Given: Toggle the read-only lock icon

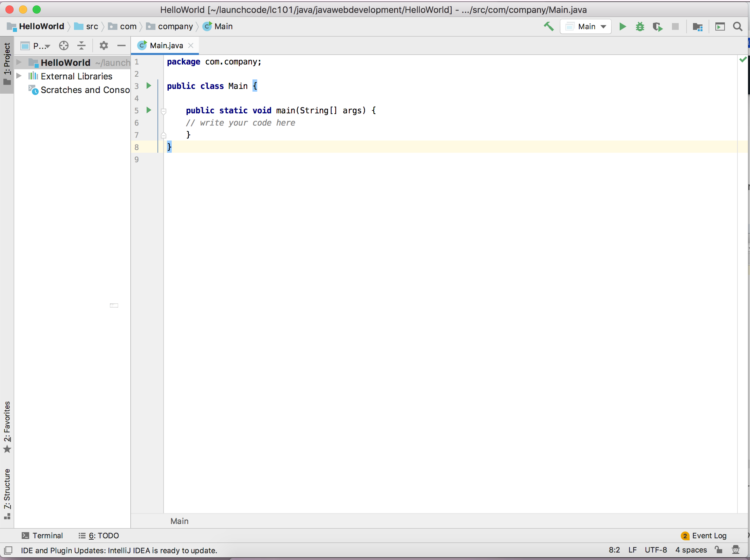Looking at the screenshot, I should [x=718, y=550].
